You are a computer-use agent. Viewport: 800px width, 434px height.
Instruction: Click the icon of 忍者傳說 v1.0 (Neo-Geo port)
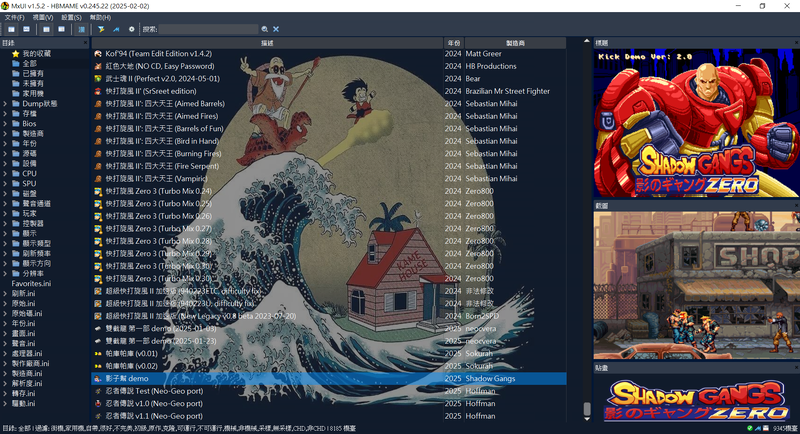point(98,403)
